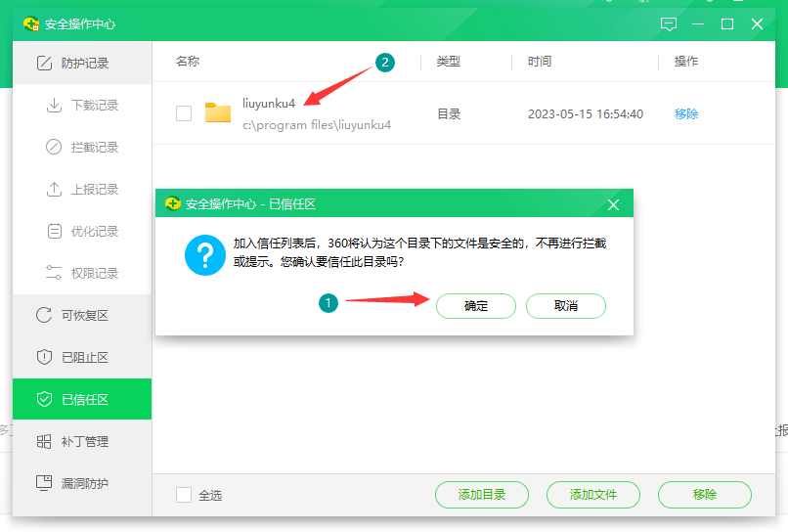The image size is (788, 532).
Task: Click the 时间 column header
Action: pyautogui.click(x=540, y=62)
